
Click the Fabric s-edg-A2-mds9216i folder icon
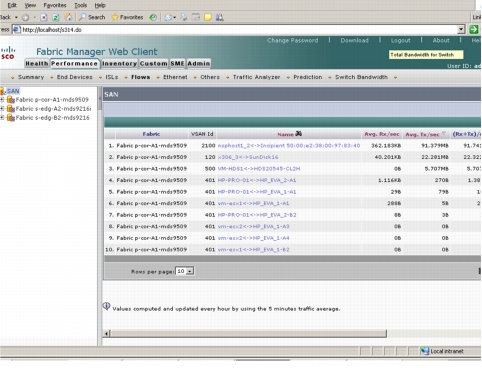click(x=11, y=109)
